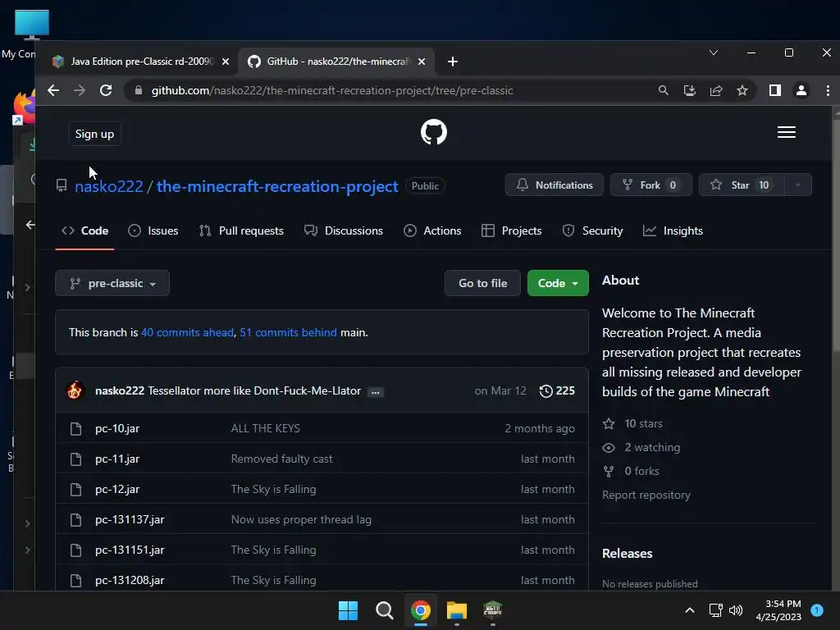
Task: Click the GitHub Octocat logo
Action: 433,132
